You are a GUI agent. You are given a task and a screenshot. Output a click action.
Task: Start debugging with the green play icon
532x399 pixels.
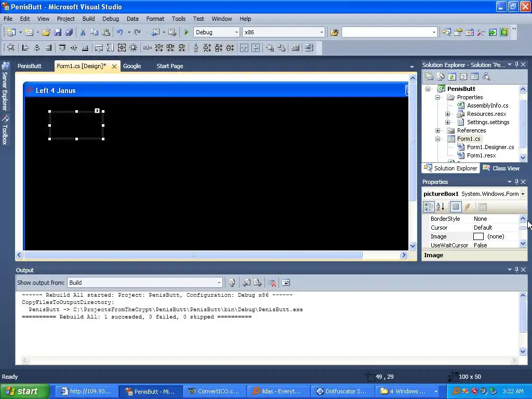coord(187,32)
